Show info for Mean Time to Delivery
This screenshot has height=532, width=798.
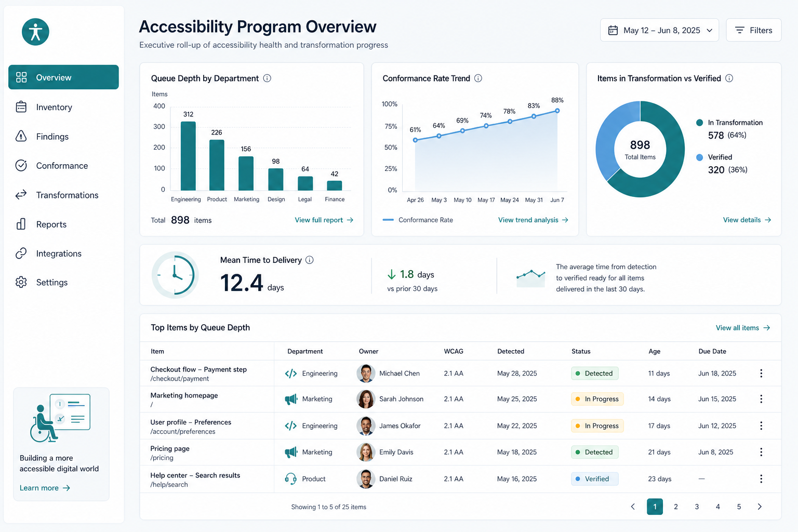(x=310, y=260)
